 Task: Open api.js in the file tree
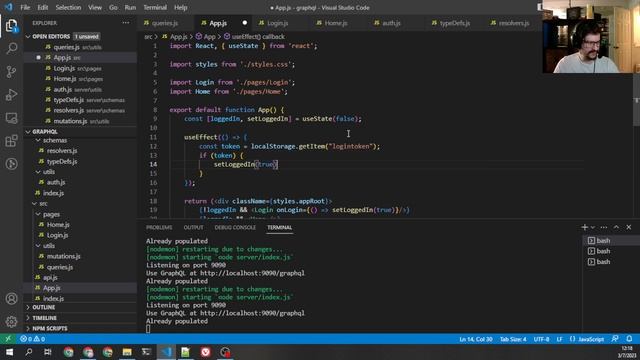coord(50,278)
